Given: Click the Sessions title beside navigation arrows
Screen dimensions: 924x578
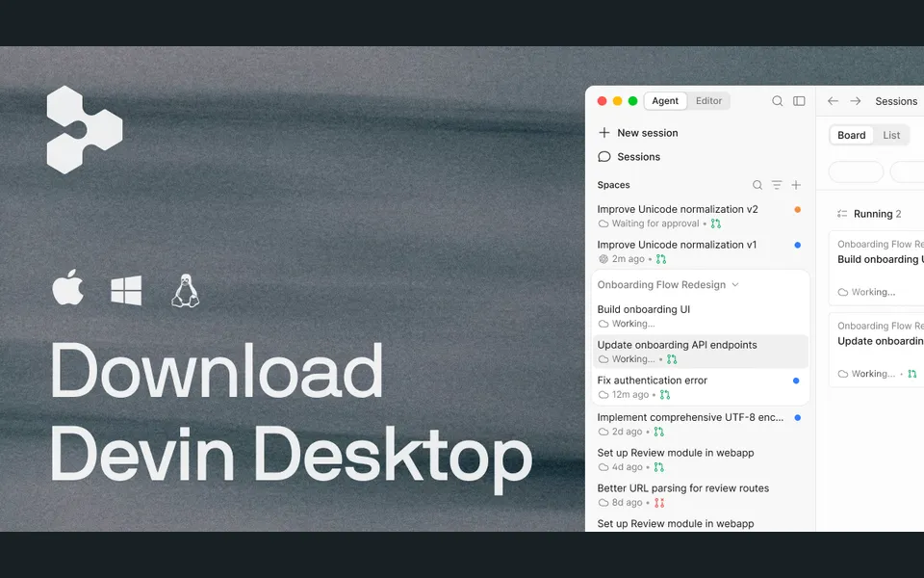Looking at the screenshot, I should pos(896,101).
